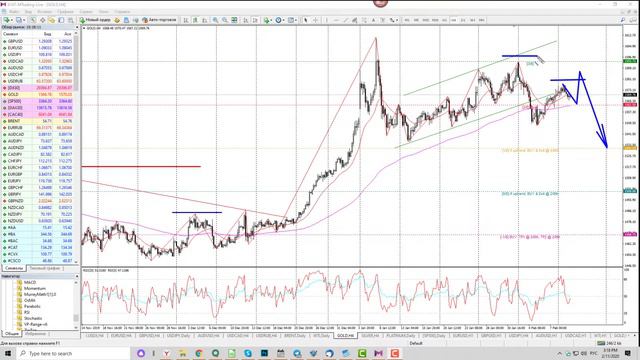Close the Navigator panel

(x=76, y=276)
